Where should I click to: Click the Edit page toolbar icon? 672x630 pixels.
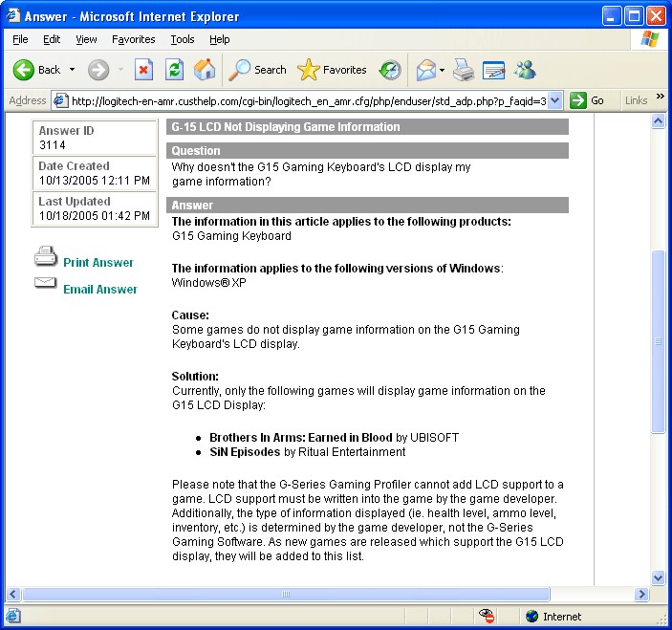click(x=493, y=70)
